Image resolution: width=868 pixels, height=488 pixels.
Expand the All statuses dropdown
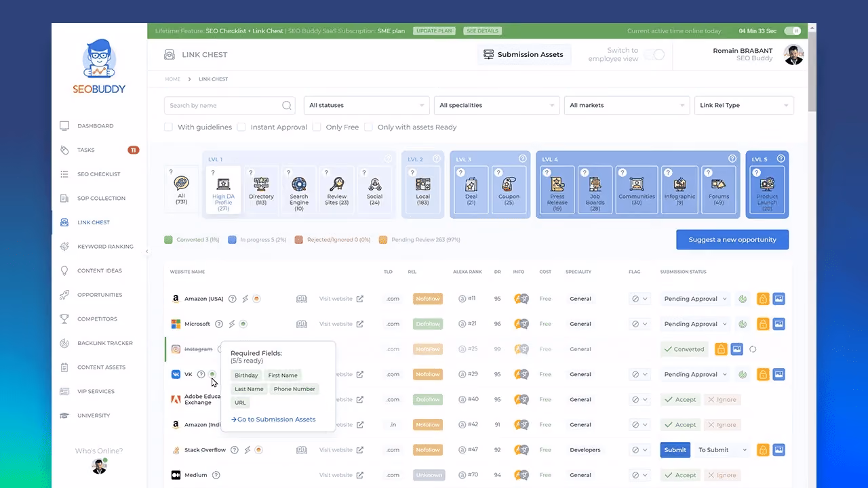pyautogui.click(x=367, y=106)
